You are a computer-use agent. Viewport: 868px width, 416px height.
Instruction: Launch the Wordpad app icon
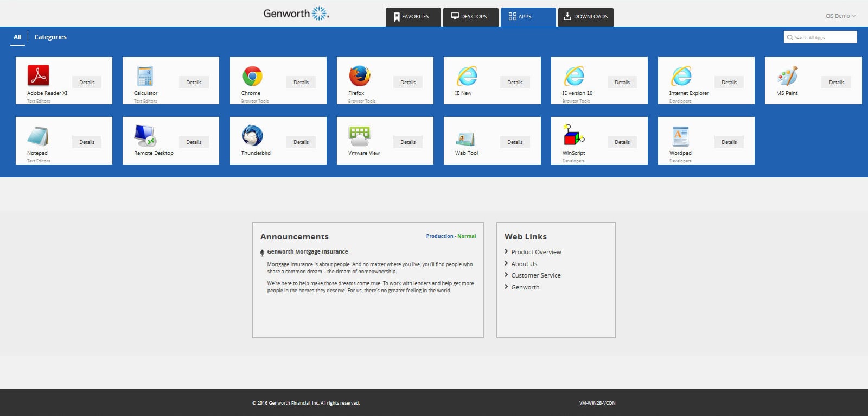[x=680, y=136]
